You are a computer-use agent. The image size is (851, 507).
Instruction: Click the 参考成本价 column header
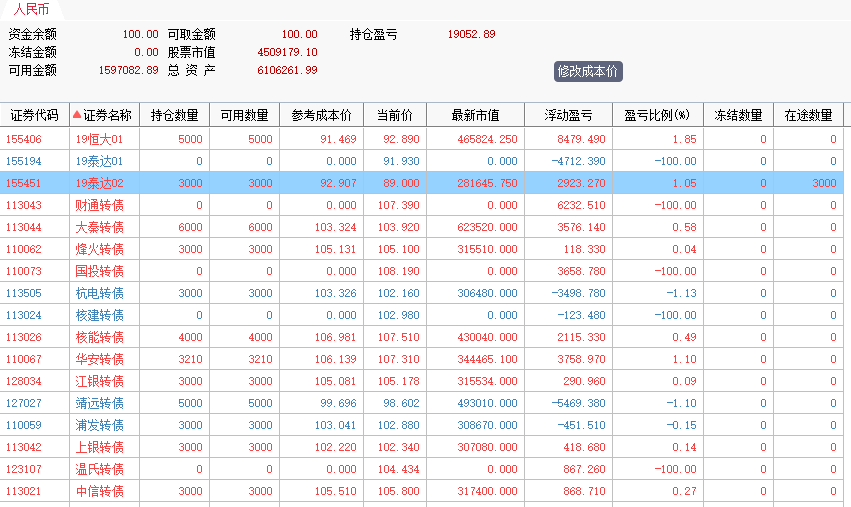coord(321,115)
